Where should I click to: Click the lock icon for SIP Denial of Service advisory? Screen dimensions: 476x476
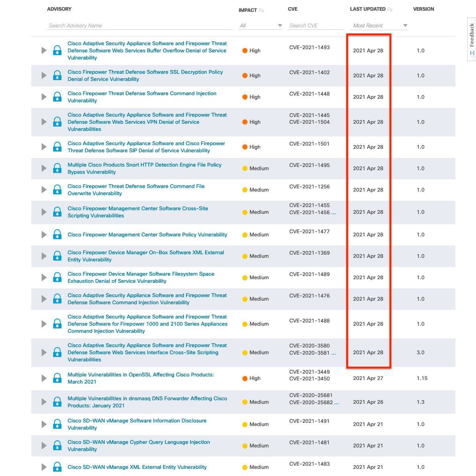click(57, 147)
